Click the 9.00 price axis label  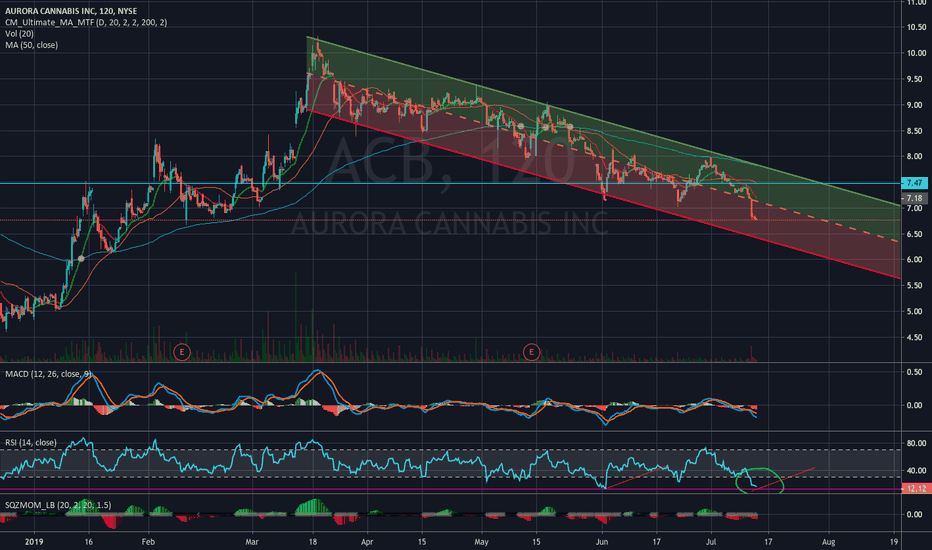point(917,105)
